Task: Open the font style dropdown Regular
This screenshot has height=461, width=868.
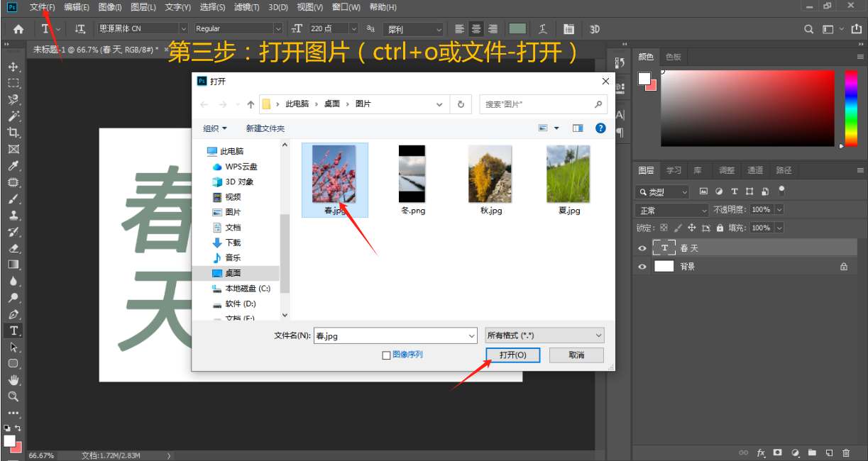Action: click(239, 28)
